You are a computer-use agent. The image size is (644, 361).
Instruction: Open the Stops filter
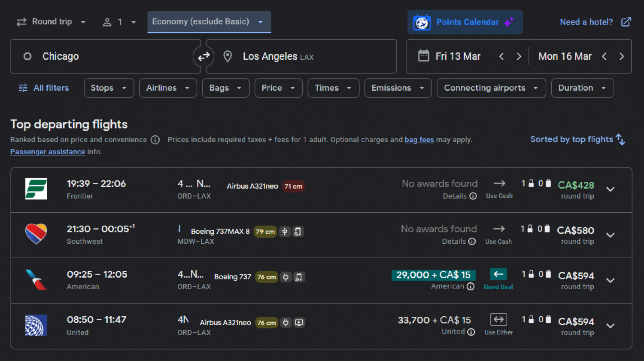coord(109,88)
